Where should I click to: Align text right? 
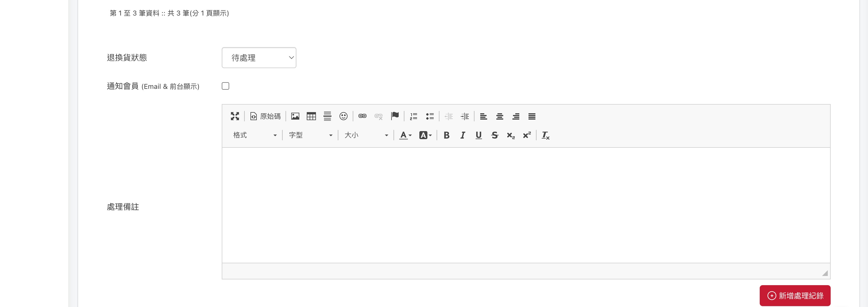(x=516, y=116)
